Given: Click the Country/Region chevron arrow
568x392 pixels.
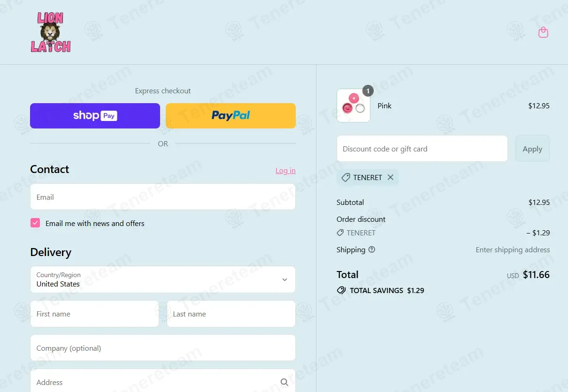Looking at the screenshot, I should tap(284, 279).
